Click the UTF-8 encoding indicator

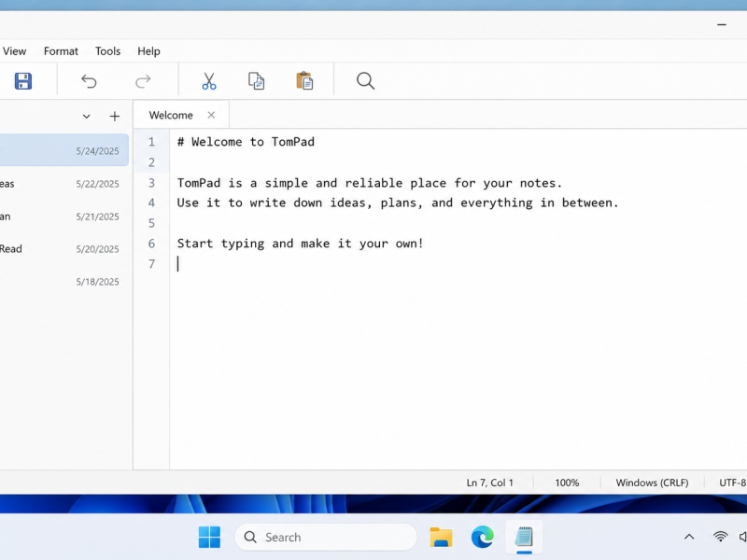point(733,483)
